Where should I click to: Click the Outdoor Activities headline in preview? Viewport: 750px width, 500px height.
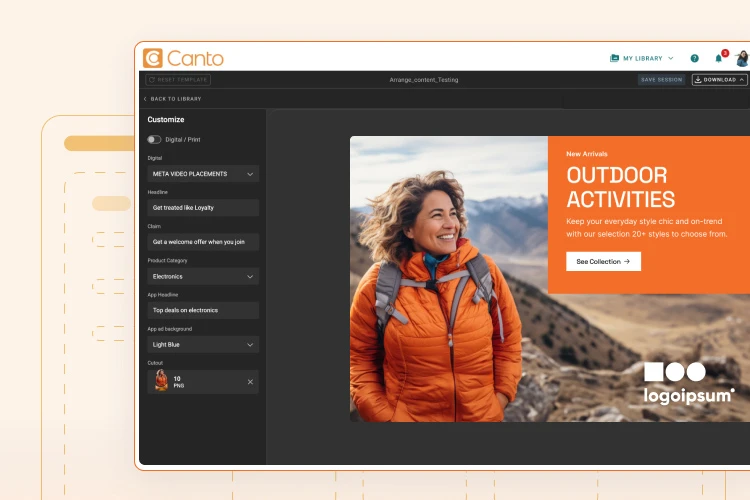621,187
